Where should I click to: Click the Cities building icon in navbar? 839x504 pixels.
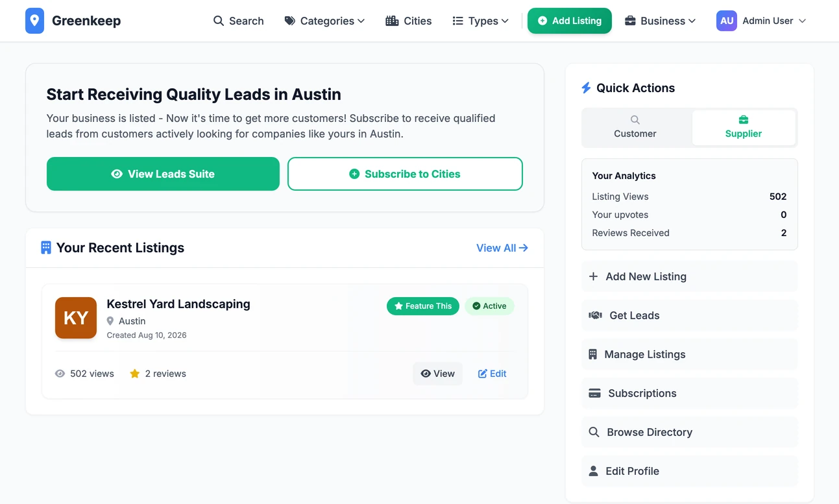[x=392, y=21]
